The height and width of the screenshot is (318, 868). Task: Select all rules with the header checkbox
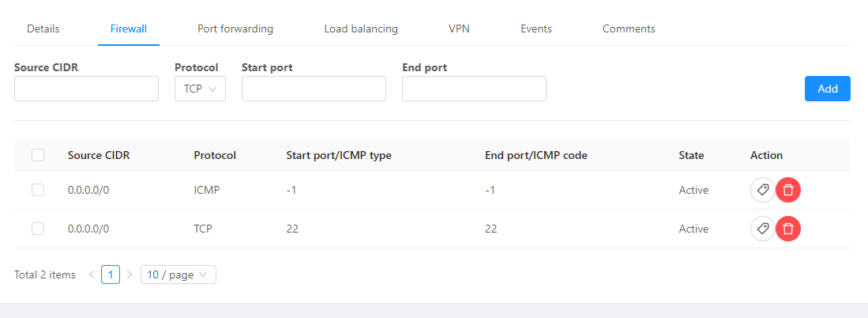38,155
